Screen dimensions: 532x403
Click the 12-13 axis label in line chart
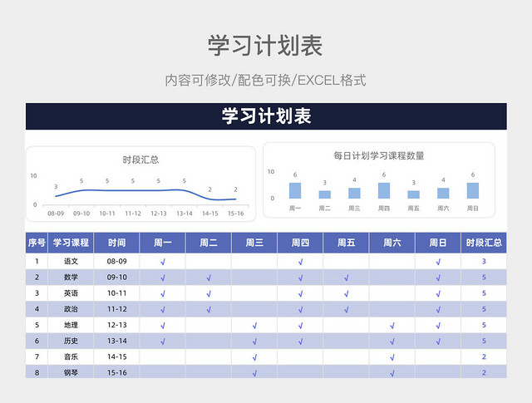tap(159, 214)
